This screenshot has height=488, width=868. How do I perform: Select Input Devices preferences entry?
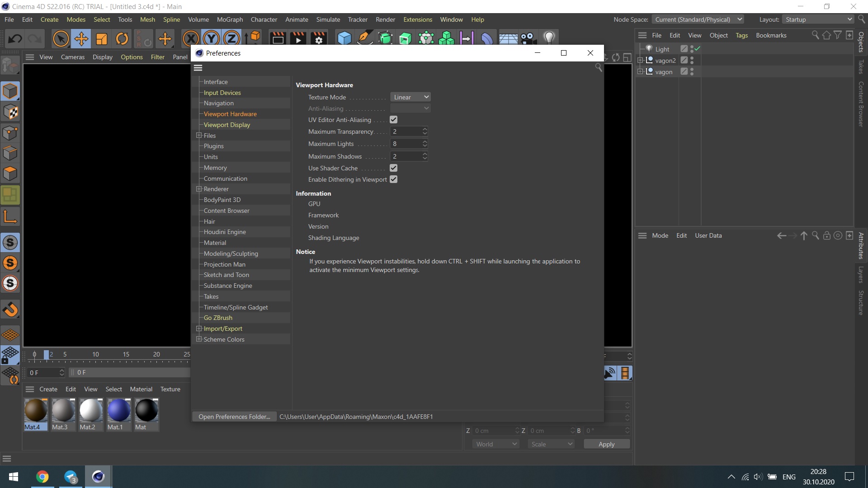(x=222, y=93)
